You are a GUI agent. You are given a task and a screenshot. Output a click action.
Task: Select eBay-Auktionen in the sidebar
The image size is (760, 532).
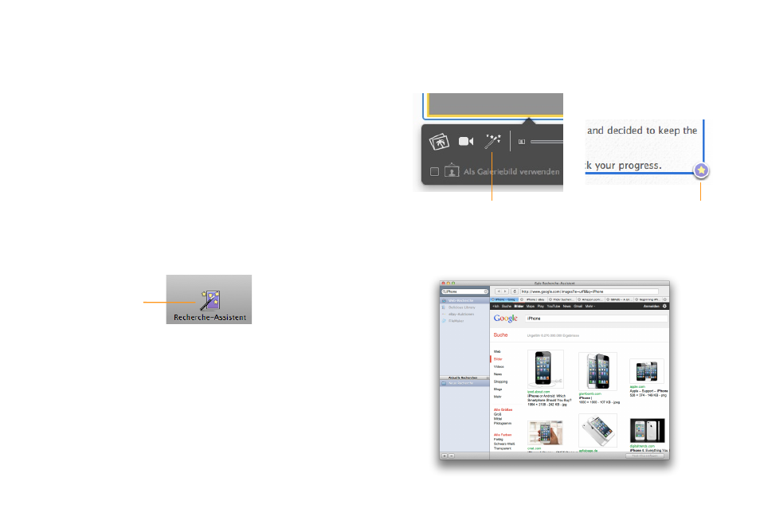(464, 315)
